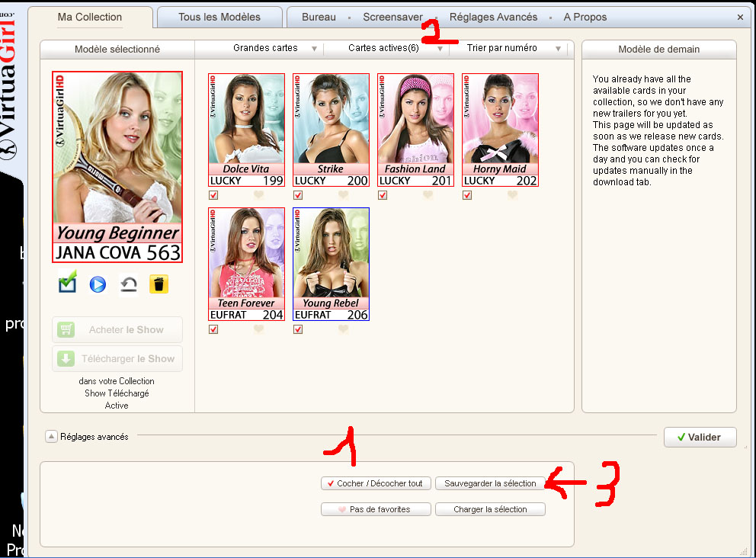Toggle favorite heart under Teen Forever card
756x558 pixels.
pyautogui.click(x=259, y=329)
